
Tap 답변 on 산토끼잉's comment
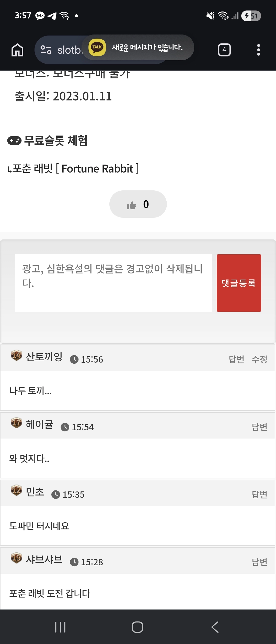[x=236, y=359]
